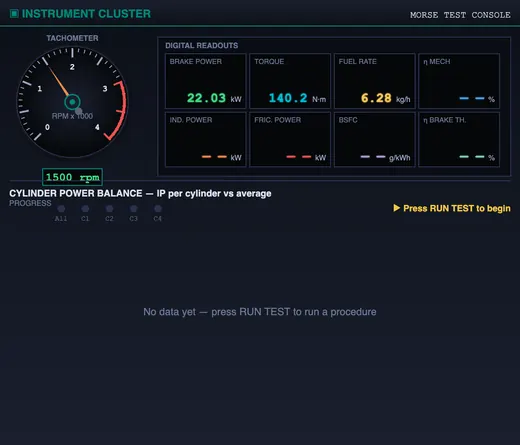Open the Torque readout tile
520x445 pixels.
tap(290, 81)
